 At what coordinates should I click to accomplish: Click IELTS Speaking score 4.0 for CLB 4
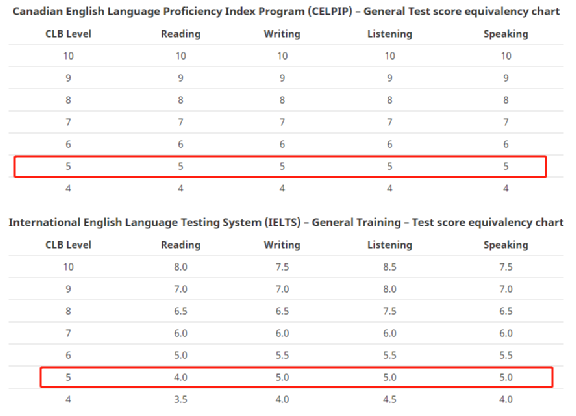506,399
